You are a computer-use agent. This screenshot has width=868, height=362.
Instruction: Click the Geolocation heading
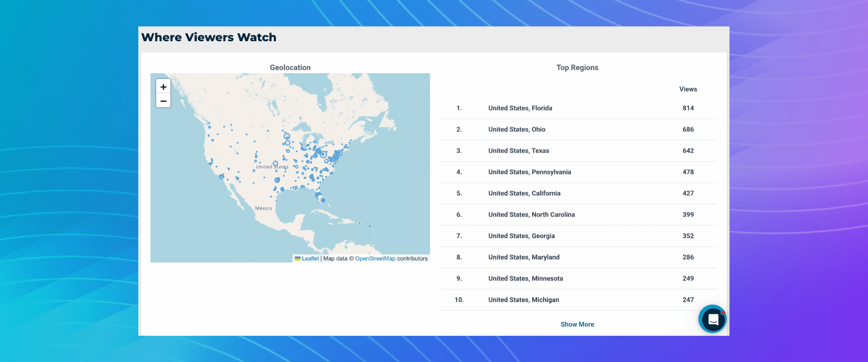(290, 67)
